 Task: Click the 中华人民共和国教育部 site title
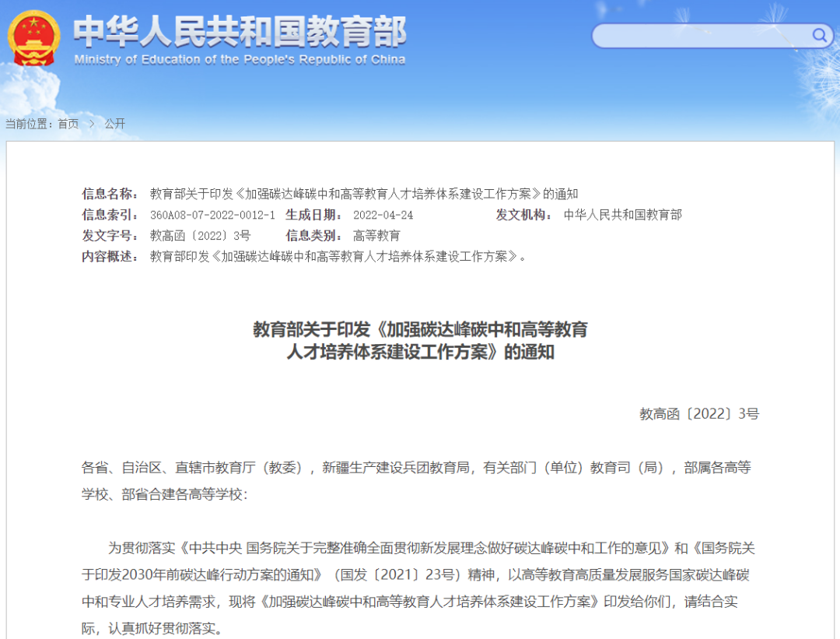tap(240, 31)
